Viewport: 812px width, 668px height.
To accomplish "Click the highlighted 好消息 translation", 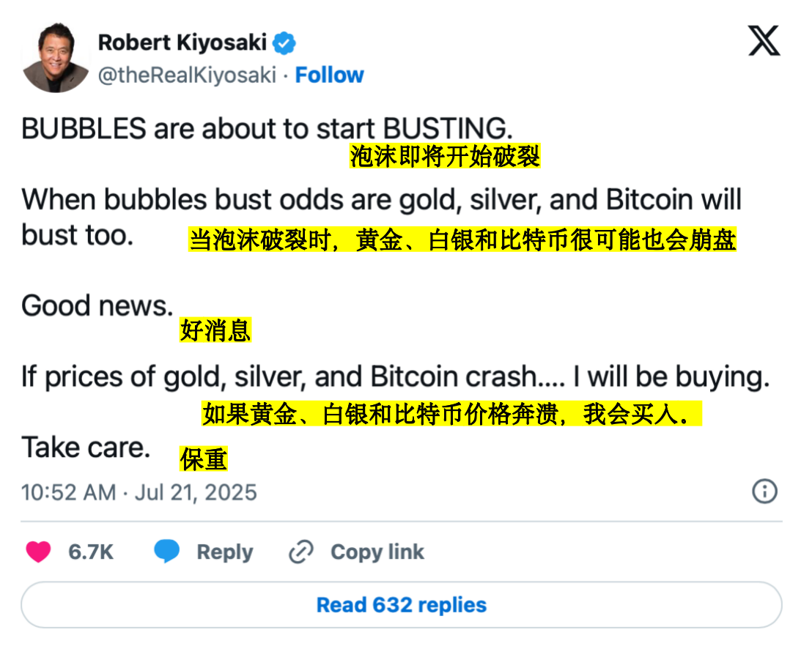I will pos(215,330).
